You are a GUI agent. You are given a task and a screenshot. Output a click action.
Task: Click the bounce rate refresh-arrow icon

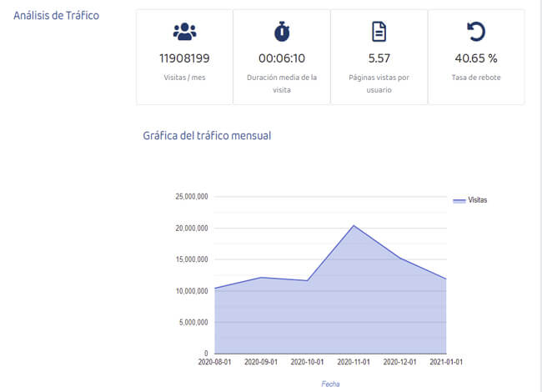(476, 32)
